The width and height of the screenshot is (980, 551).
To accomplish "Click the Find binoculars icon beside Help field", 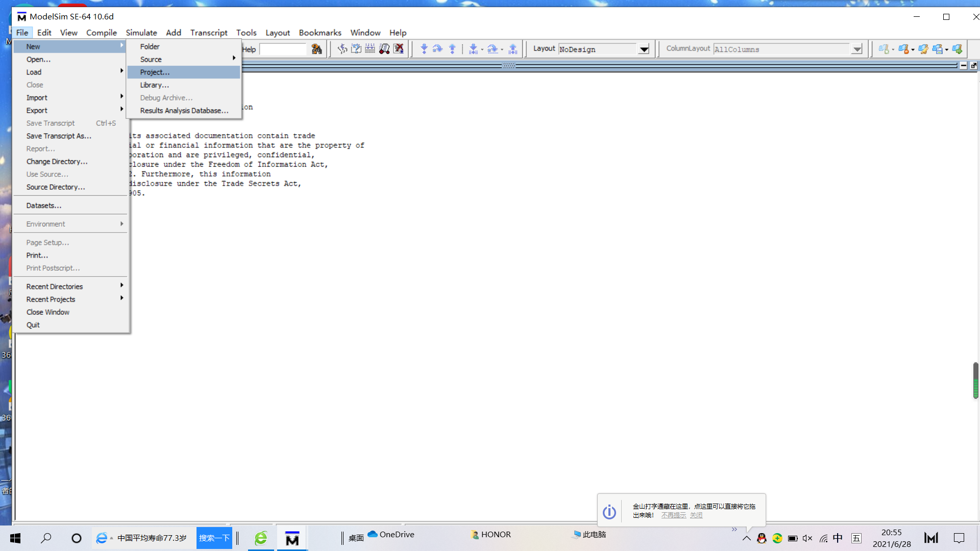I will [316, 49].
